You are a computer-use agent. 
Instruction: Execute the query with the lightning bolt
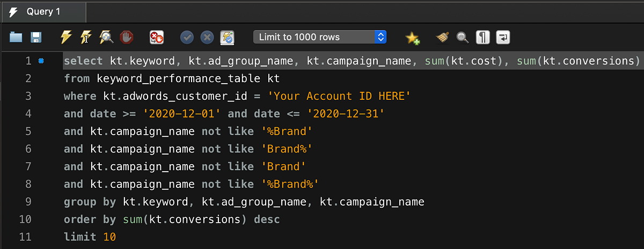click(x=66, y=37)
